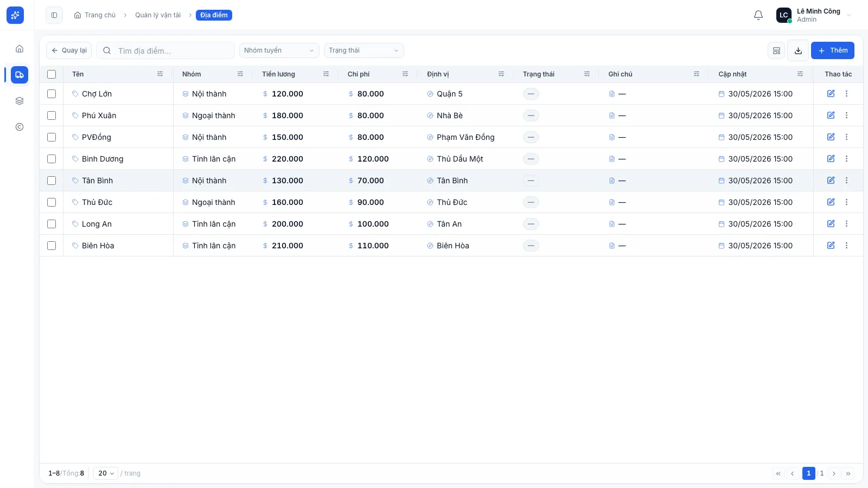Toggle the sidebar panel icon
Viewport: 868px width, 488px height.
pyautogui.click(x=54, y=15)
